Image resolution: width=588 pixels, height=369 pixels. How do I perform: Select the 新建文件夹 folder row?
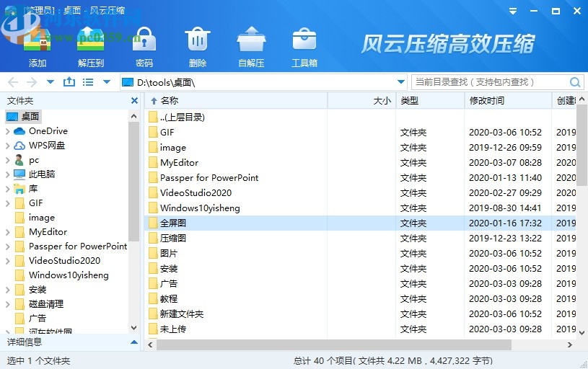(x=360, y=314)
